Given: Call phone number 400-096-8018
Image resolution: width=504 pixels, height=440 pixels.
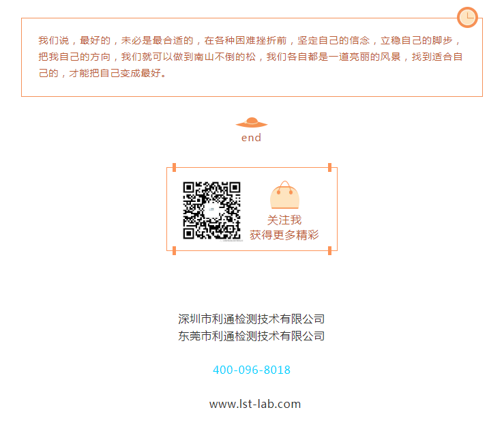Looking at the screenshot, I should [x=252, y=370].
